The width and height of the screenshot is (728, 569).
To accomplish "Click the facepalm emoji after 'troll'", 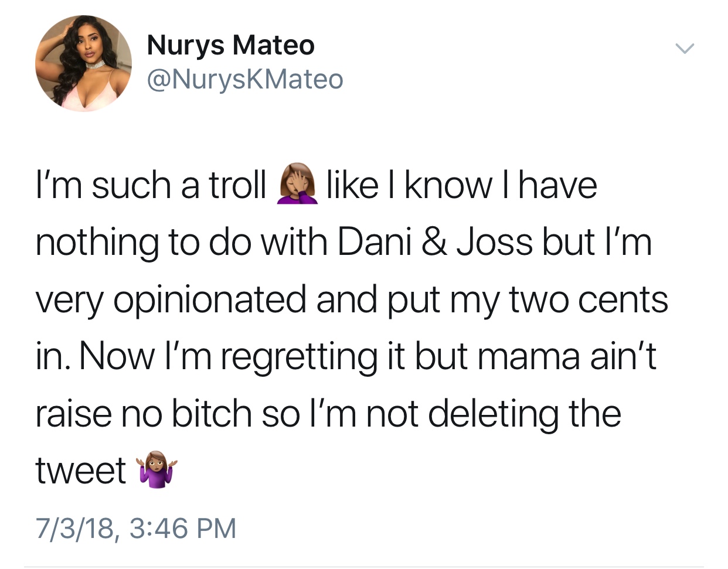I will pos(298,183).
